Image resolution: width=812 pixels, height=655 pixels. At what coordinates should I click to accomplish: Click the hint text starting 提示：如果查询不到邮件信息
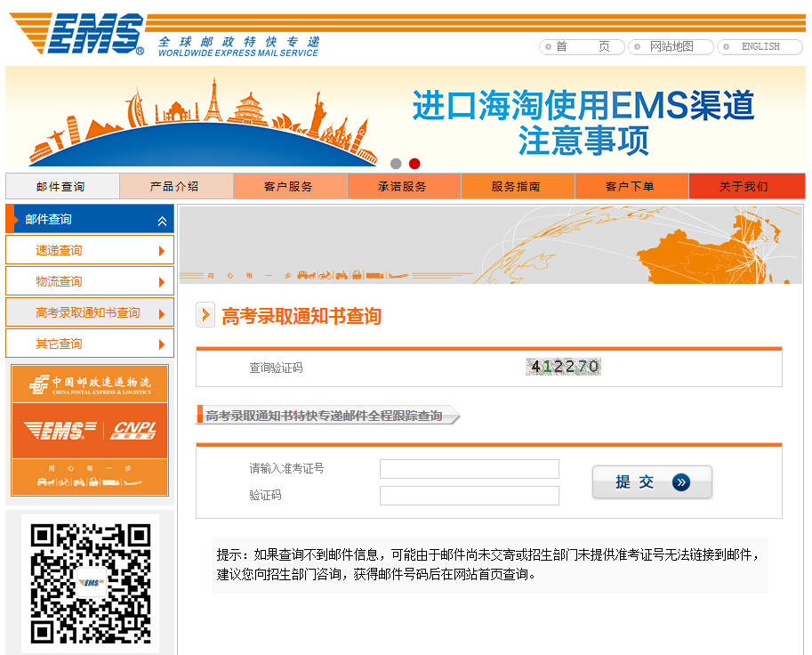(x=489, y=564)
